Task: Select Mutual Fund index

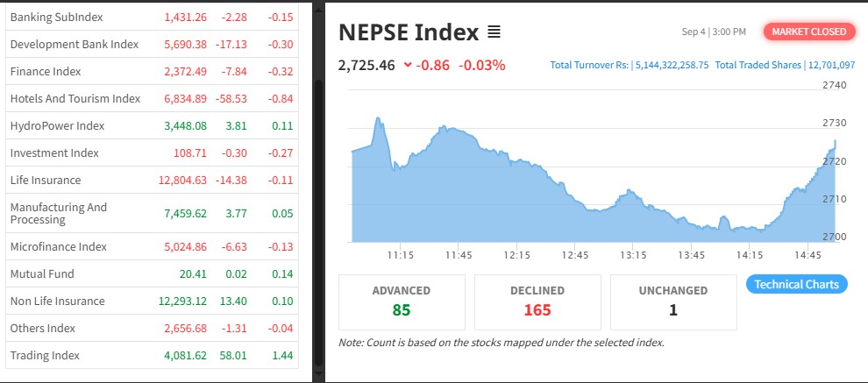Action: pos(42,274)
